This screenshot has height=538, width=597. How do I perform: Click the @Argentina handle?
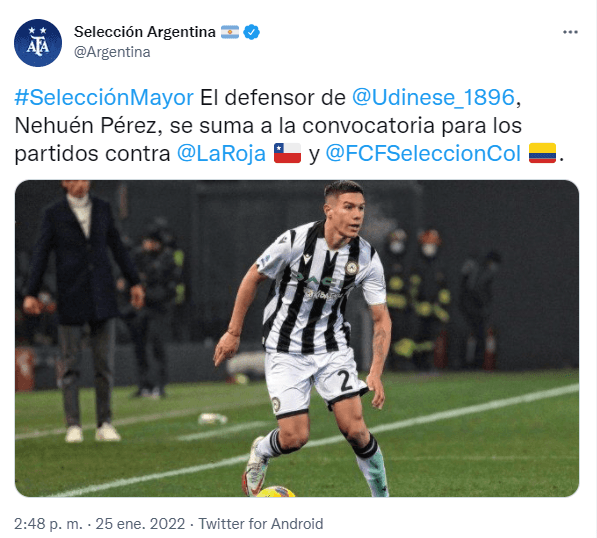pos(112,52)
